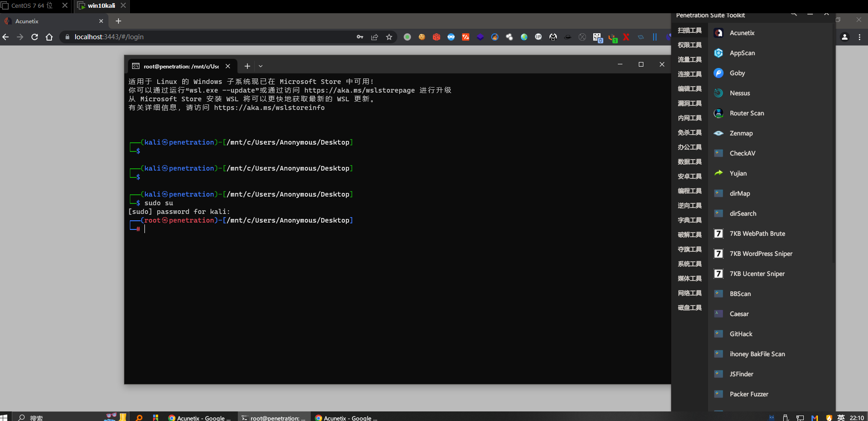Open the 磁盘工具 category
The height and width of the screenshot is (421, 868).
pyautogui.click(x=689, y=308)
